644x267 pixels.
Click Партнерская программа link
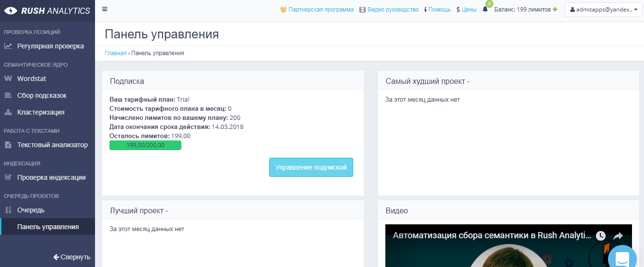[x=321, y=9]
